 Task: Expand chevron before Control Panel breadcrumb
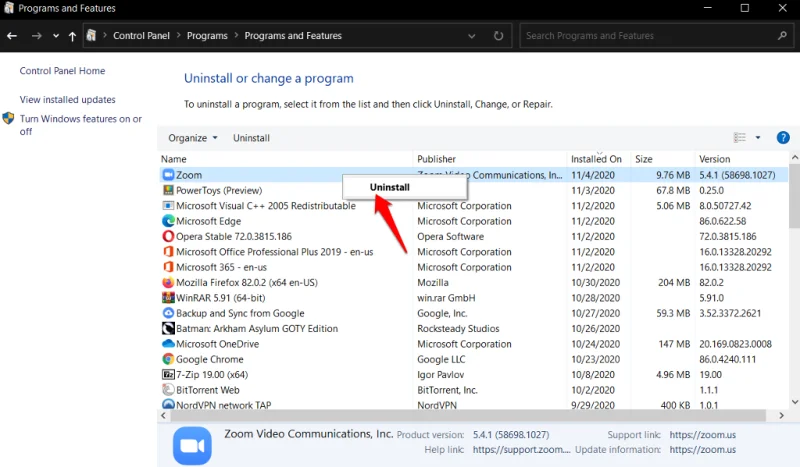click(105, 35)
